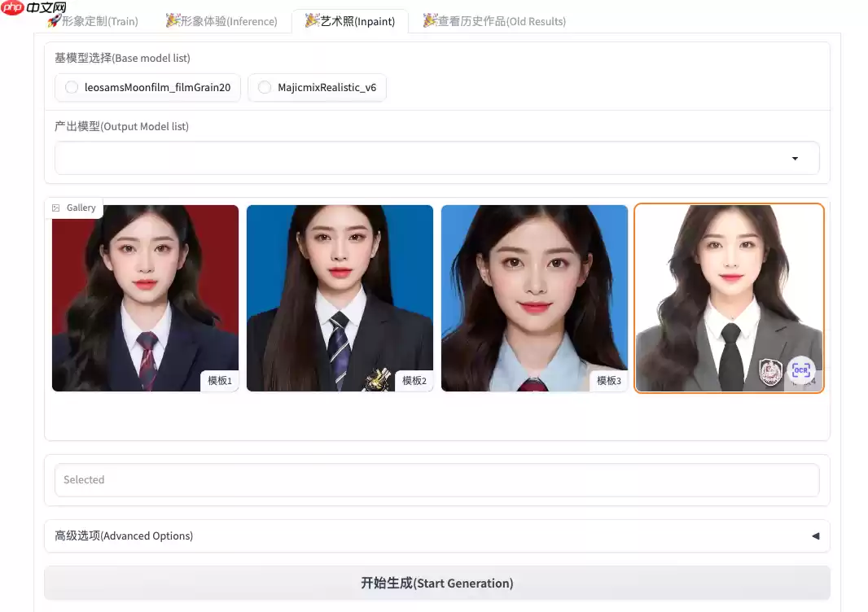Select the MajicmixRealistic_v6 base model radio
The height and width of the screenshot is (612, 868).
point(266,87)
